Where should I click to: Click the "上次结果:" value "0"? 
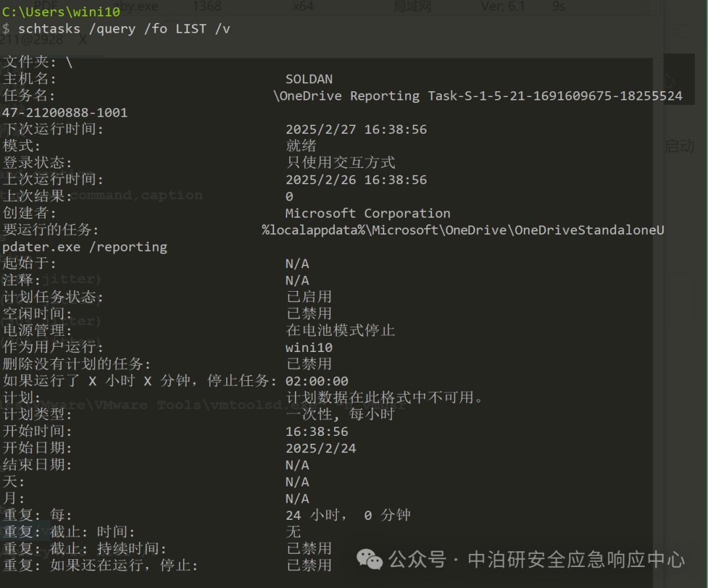pos(290,197)
